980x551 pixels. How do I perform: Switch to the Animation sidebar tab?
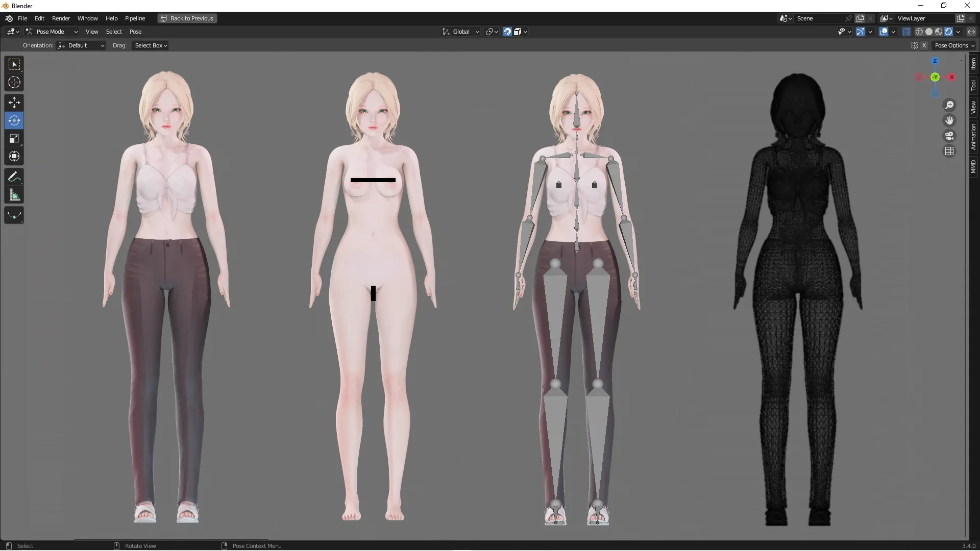(974, 137)
